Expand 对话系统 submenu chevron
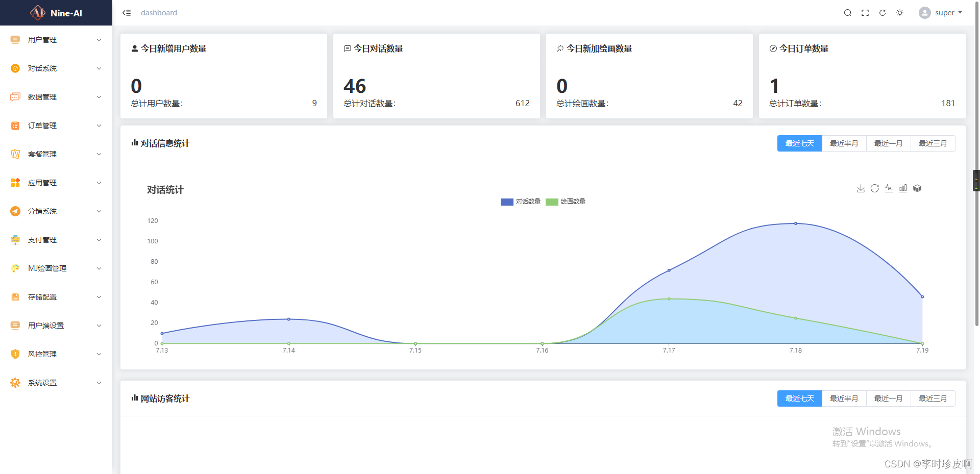The height and width of the screenshot is (474, 980). pyautogui.click(x=99, y=68)
